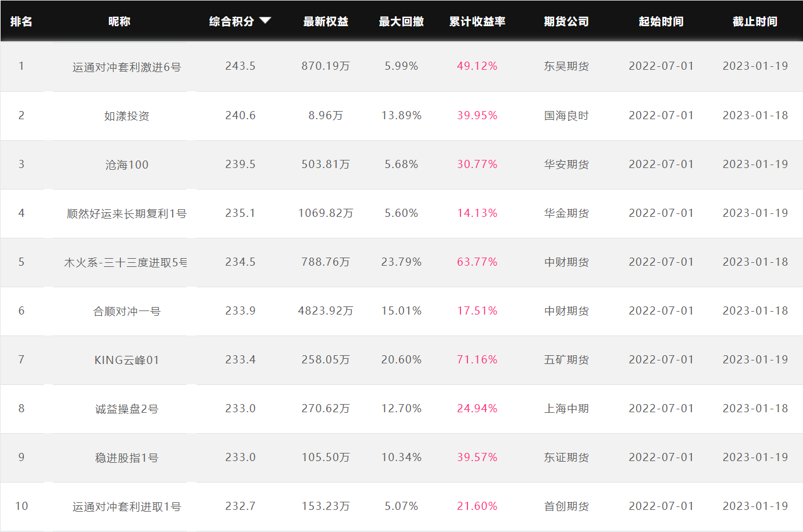Viewport: 803px width, 532px height.
Task: Click the drawdown value 23.79%
Action: coord(401,262)
